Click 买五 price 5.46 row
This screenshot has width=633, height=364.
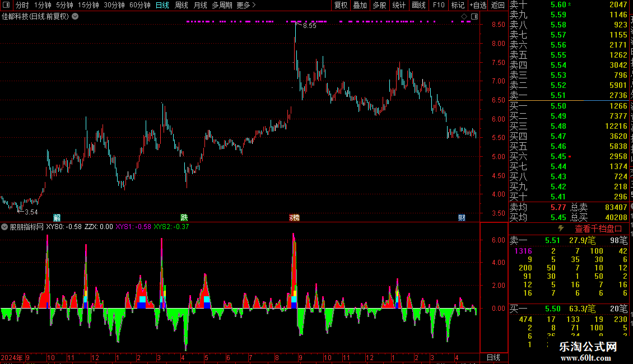coord(569,146)
